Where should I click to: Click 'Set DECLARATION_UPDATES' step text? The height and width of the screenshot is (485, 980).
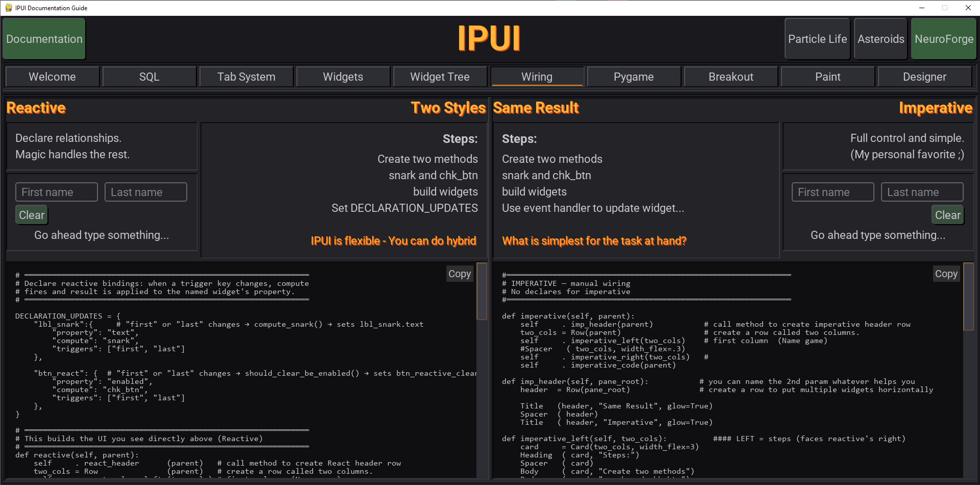405,208
